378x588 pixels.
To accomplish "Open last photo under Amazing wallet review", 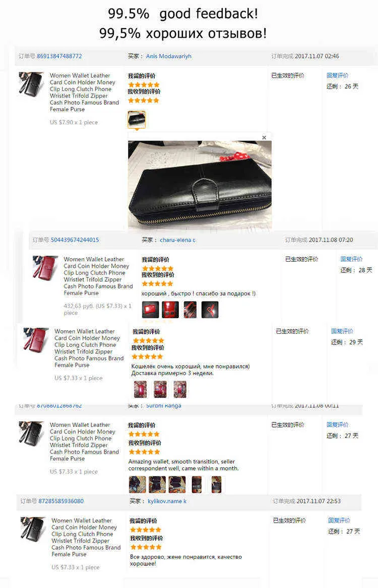I will [216, 484].
